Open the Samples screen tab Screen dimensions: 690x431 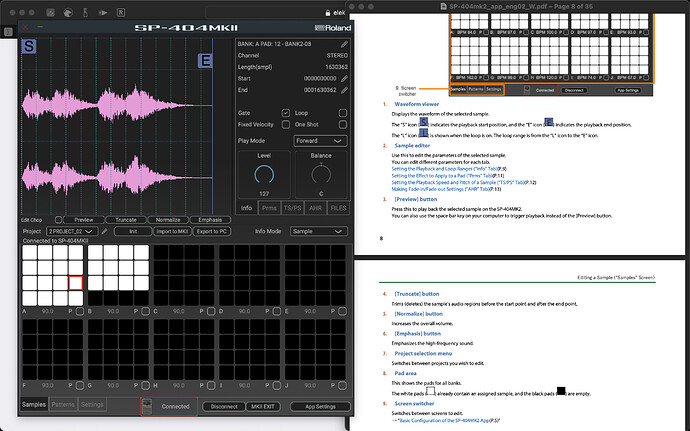click(34, 404)
